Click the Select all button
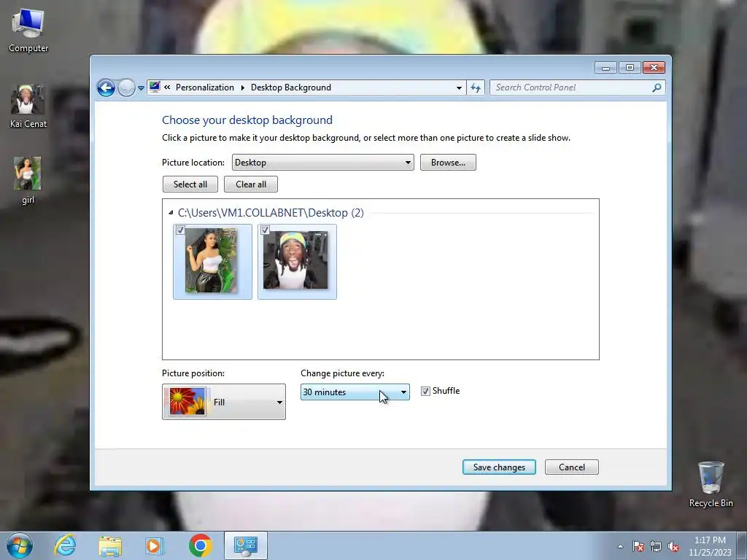Image resolution: width=747 pixels, height=560 pixels. pyautogui.click(x=190, y=184)
